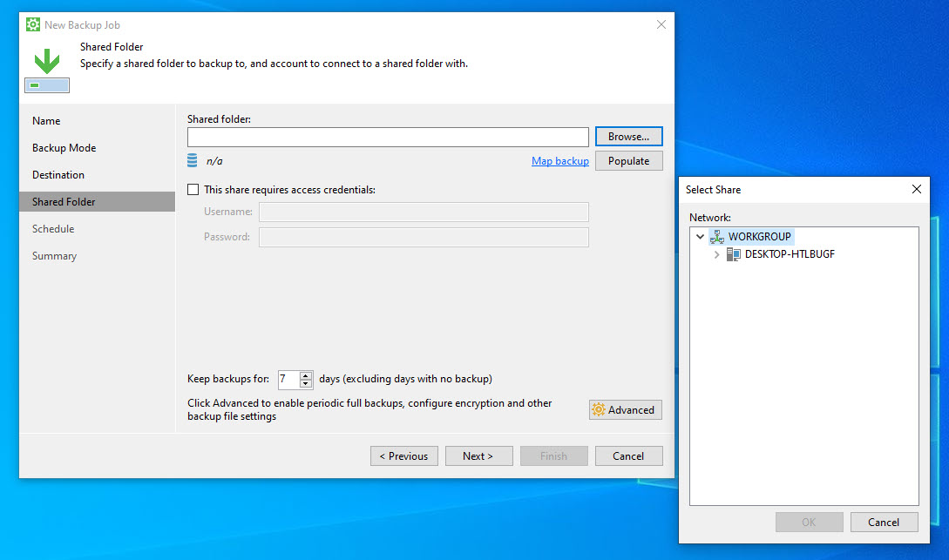The width and height of the screenshot is (949, 560).
Task: Click inside the Shared folder path field
Action: point(388,138)
